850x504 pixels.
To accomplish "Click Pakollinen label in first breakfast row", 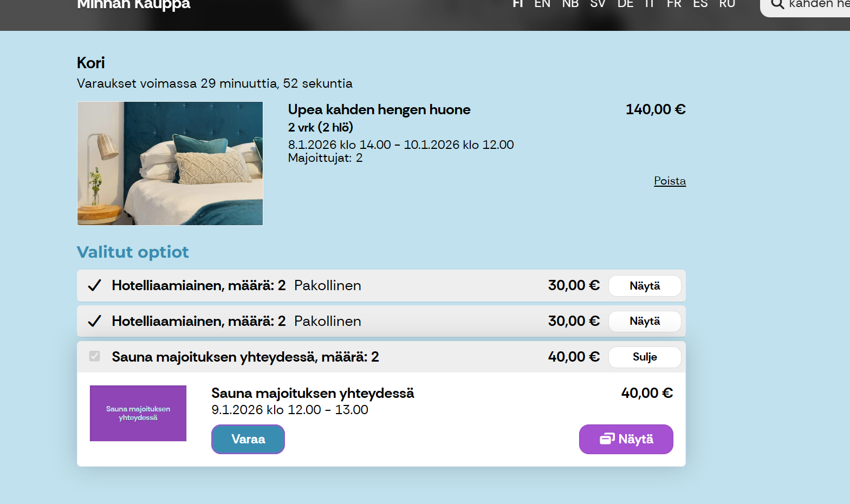I will click(328, 285).
